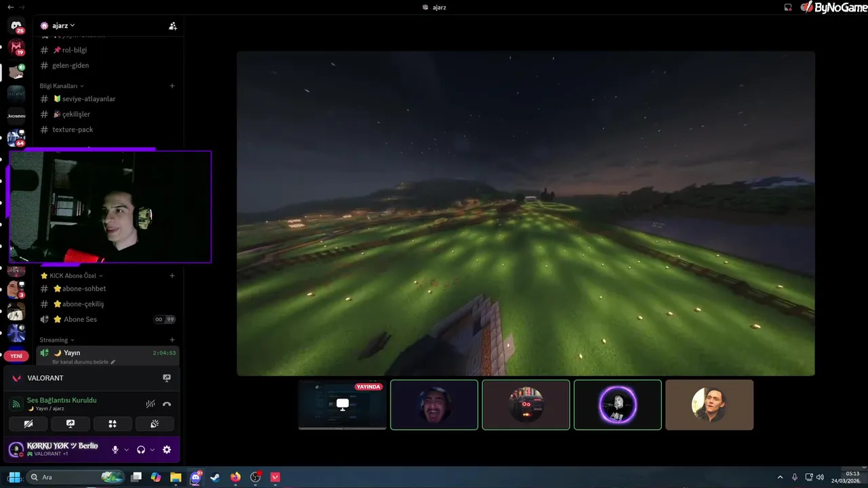Open volume control in system tray
The width and height of the screenshot is (868, 488).
(x=821, y=477)
